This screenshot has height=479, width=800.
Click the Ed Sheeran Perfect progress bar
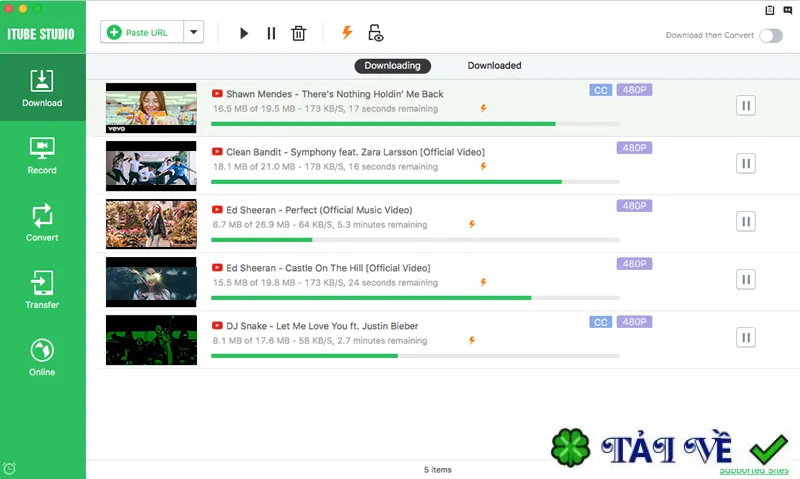(415, 240)
